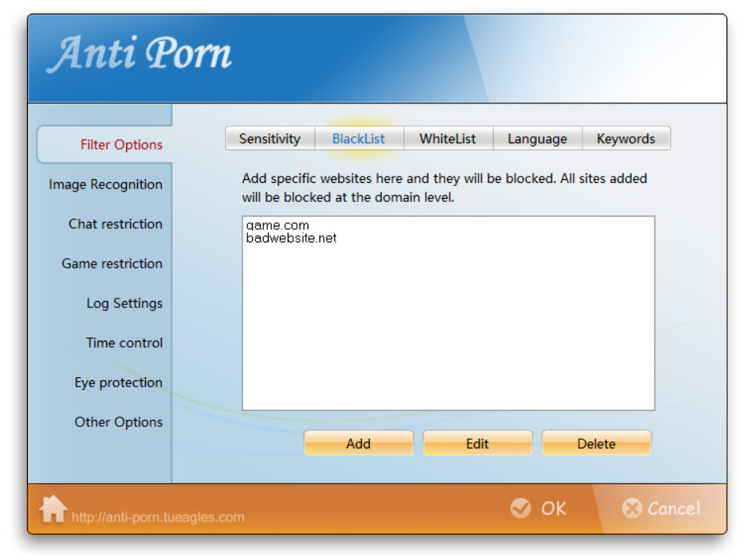The height and width of the screenshot is (560, 752).
Task: Open the Keywords tab
Action: click(x=626, y=139)
